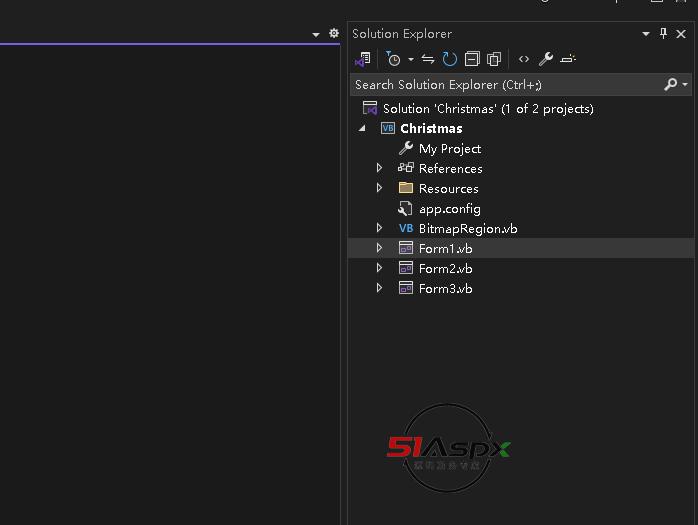The height and width of the screenshot is (525, 698).
Task: Open the search options dropdown arrow
Action: (685, 84)
